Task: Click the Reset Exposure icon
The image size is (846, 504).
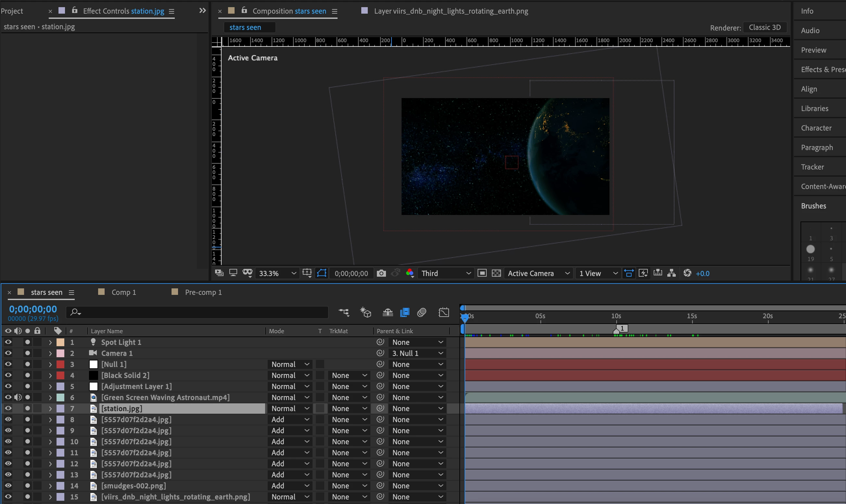Action: pyautogui.click(x=687, y=273)
